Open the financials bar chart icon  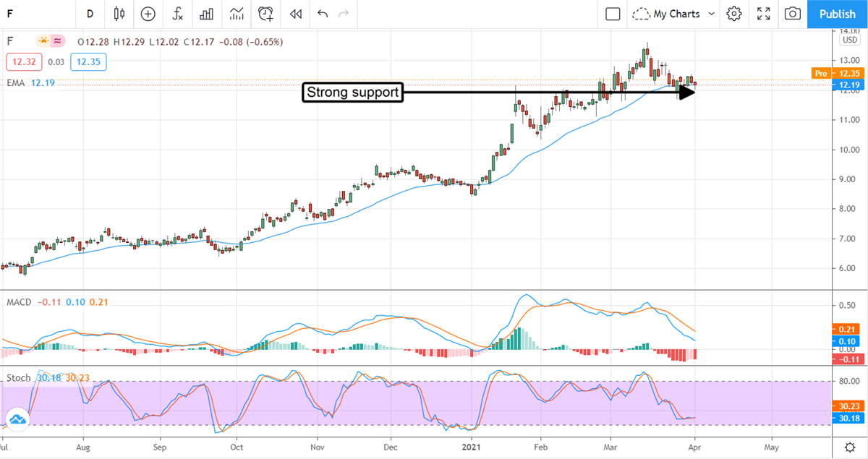coord(207,14)
